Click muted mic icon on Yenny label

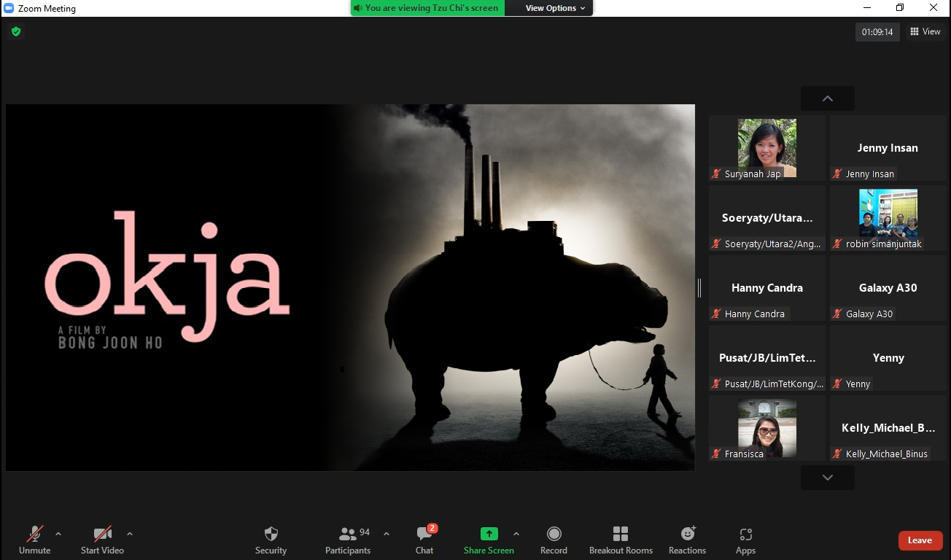coord(838,384)
